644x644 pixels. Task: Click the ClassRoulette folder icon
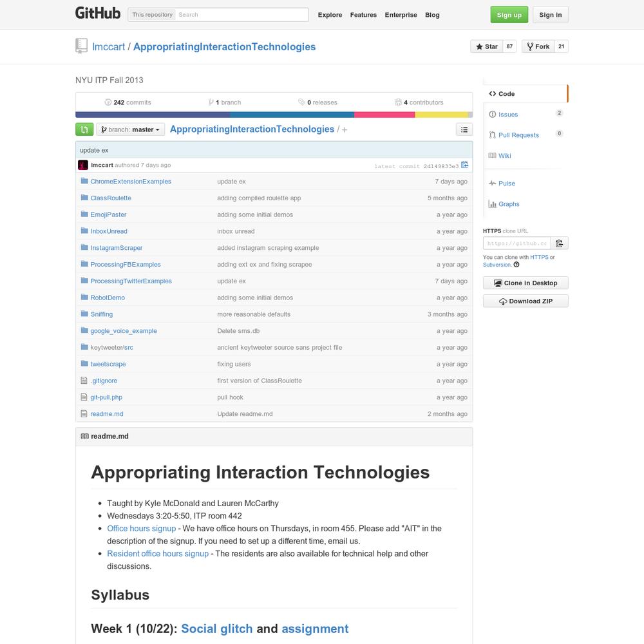84,198
